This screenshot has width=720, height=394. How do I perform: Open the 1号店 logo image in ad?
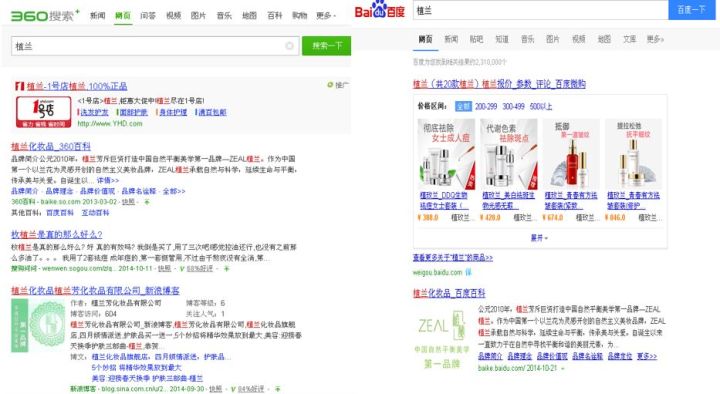44,112
